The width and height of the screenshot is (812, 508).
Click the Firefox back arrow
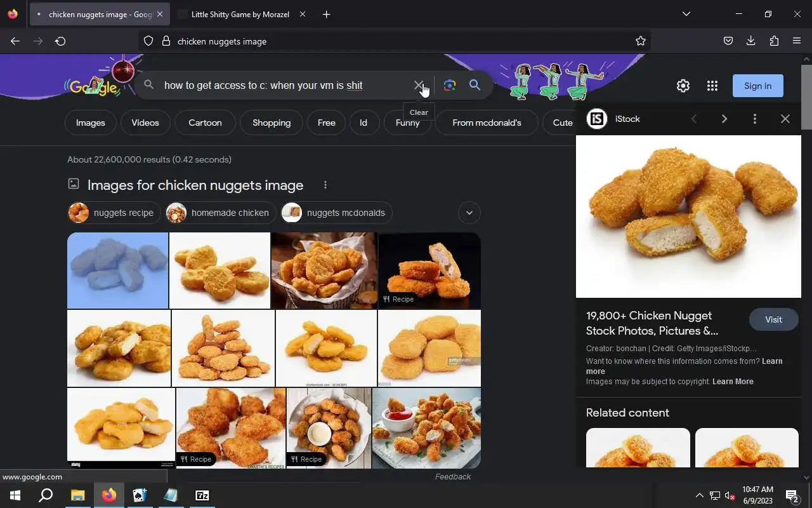pyautogui.click(x=15, y=41)
